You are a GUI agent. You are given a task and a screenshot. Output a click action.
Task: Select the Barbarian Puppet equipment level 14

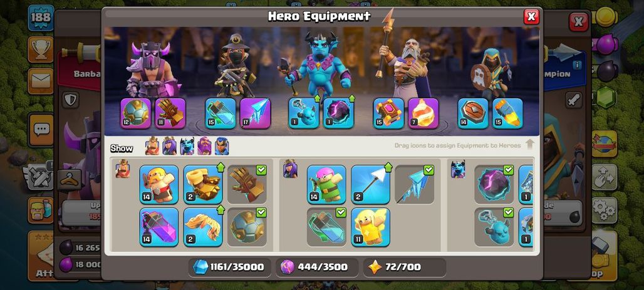tap(159, 184)
